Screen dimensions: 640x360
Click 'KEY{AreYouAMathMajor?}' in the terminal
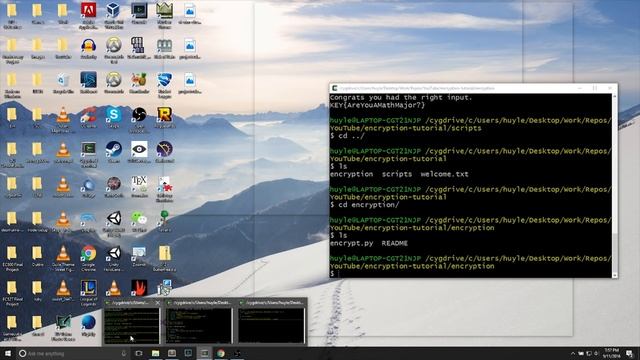[x=378, y=105]
